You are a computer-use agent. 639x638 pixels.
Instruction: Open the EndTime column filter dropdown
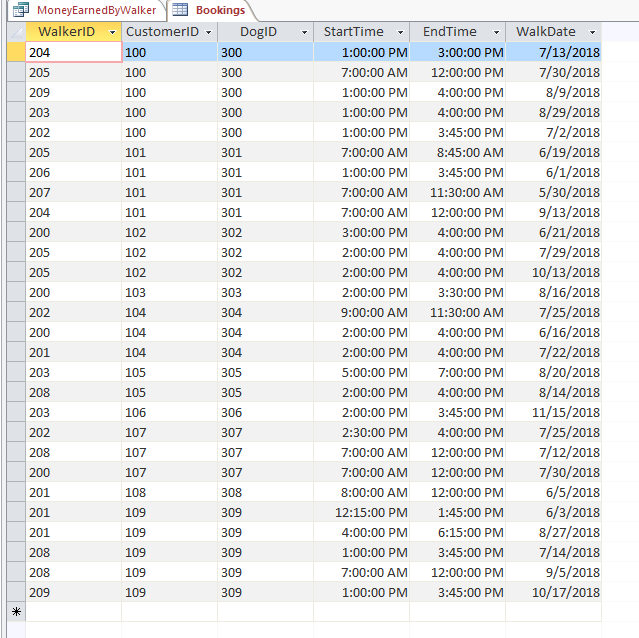pos(496,32)
